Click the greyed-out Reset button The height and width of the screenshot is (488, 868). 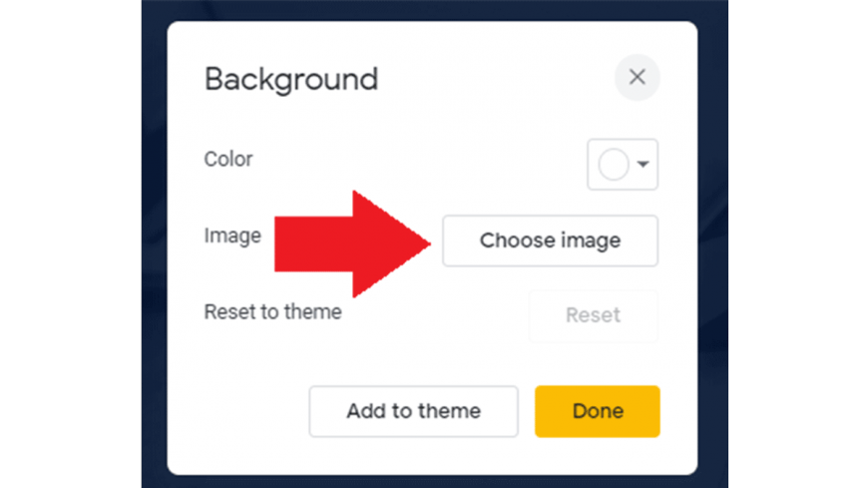(593, 315)
